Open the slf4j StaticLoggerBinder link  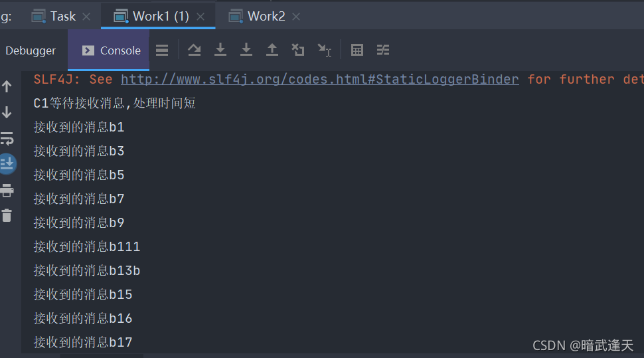[x=319, y=79]
